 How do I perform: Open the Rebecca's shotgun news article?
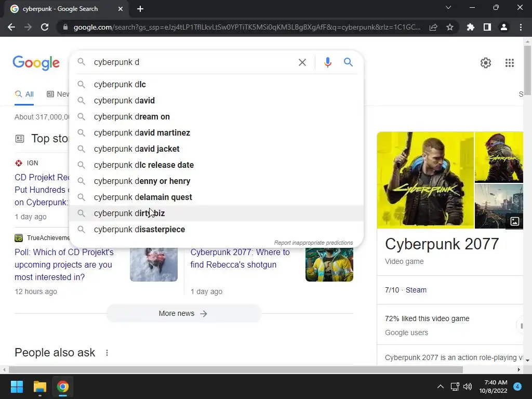tap(240, 259)
